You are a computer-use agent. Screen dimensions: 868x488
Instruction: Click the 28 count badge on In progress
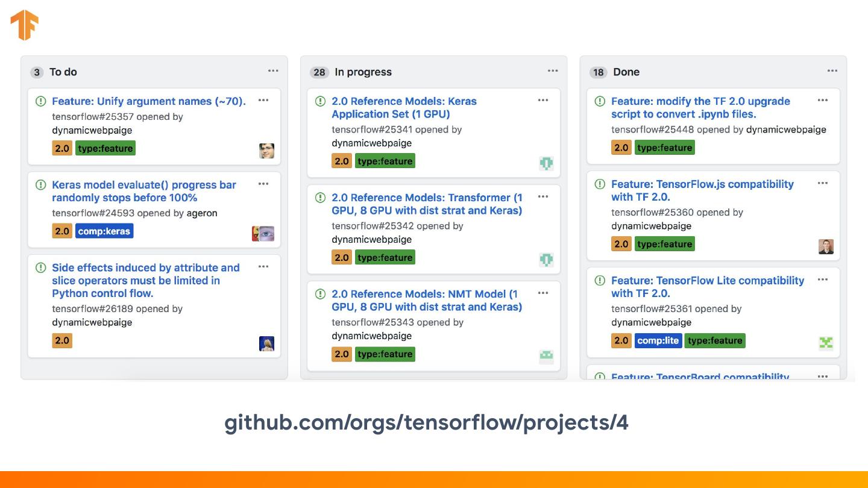click(319, 72)
